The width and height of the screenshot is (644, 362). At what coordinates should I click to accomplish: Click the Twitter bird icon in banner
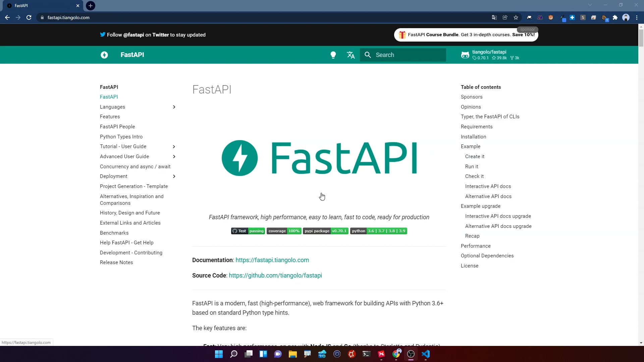pos(103,35)
